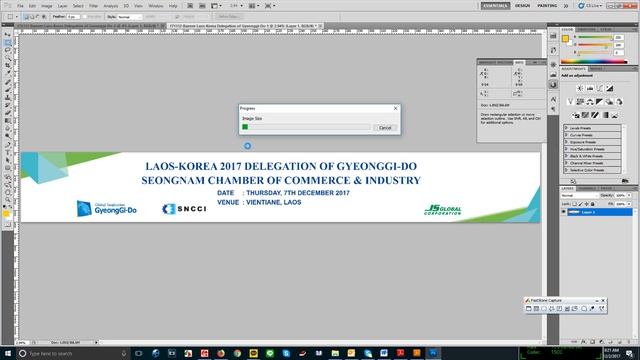Add a Photo Filter adjustment
The width and height of the screenshot is (640, 360).
609,101
